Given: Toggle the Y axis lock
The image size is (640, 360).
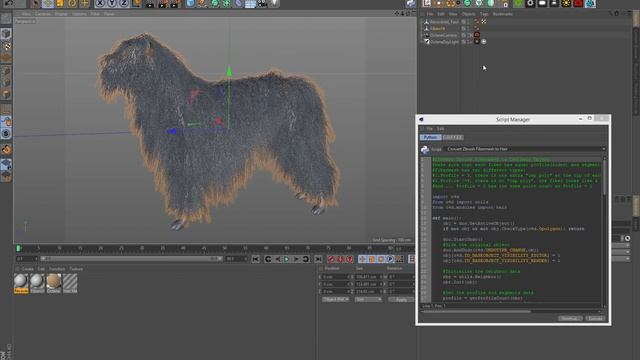Looking at the screenshot, I should pos(112,4).
